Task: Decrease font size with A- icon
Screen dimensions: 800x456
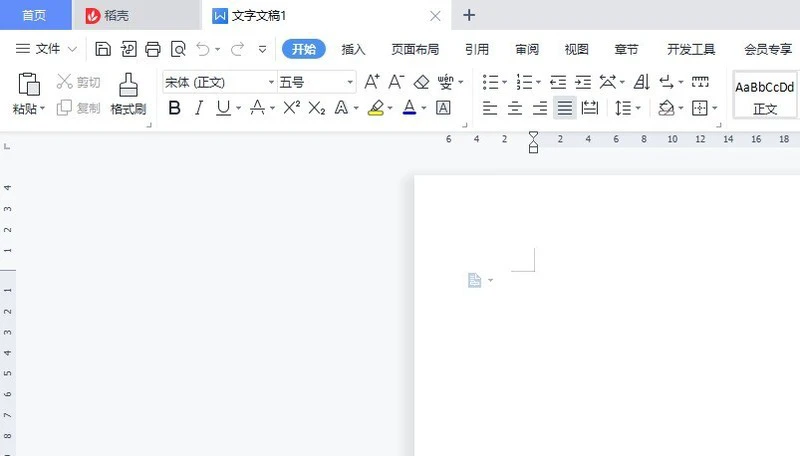Action: pos(396,82)
